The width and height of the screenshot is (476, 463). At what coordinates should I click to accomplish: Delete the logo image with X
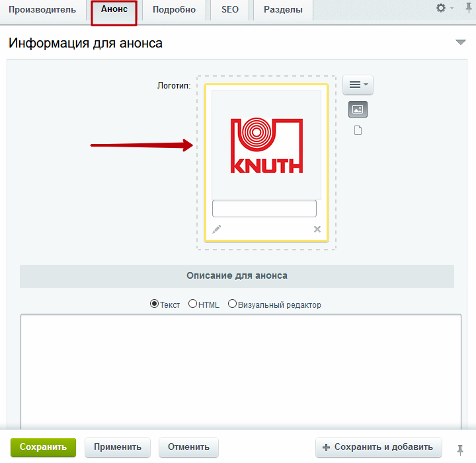(x=317, y=229)
